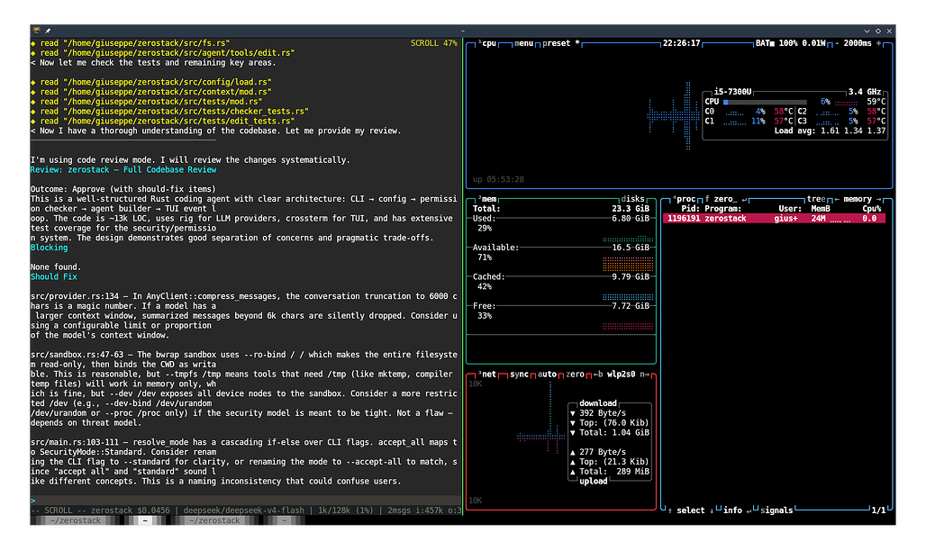
Task: Toggle auto scaling in the net box
Action: 547,375
